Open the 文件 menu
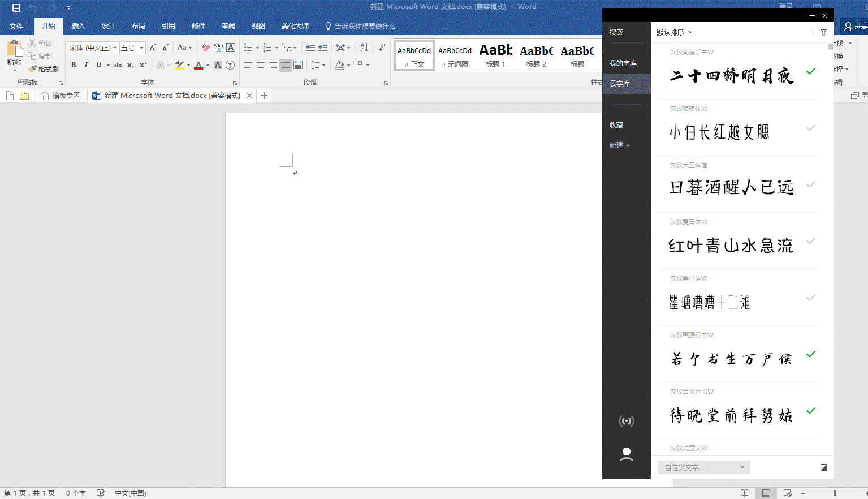This screenshot has height=499, width=868. point(16,26)
